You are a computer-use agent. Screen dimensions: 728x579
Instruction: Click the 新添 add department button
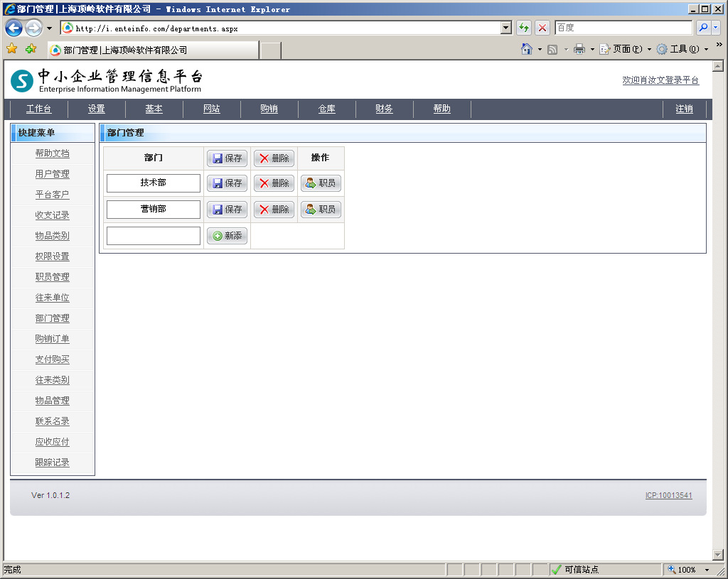(x=227, y=236)
